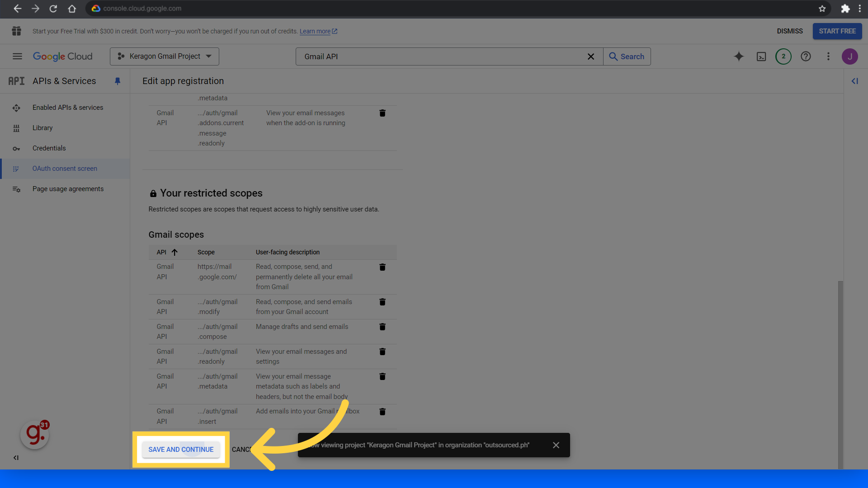Click the page vertical scrollbar
Screen dimensions: 868x488
(x=840, y=375)
